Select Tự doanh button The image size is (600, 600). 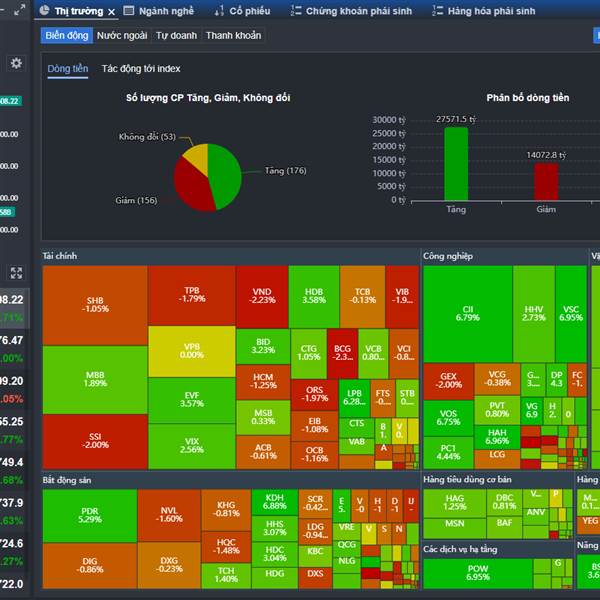point(176,36)
